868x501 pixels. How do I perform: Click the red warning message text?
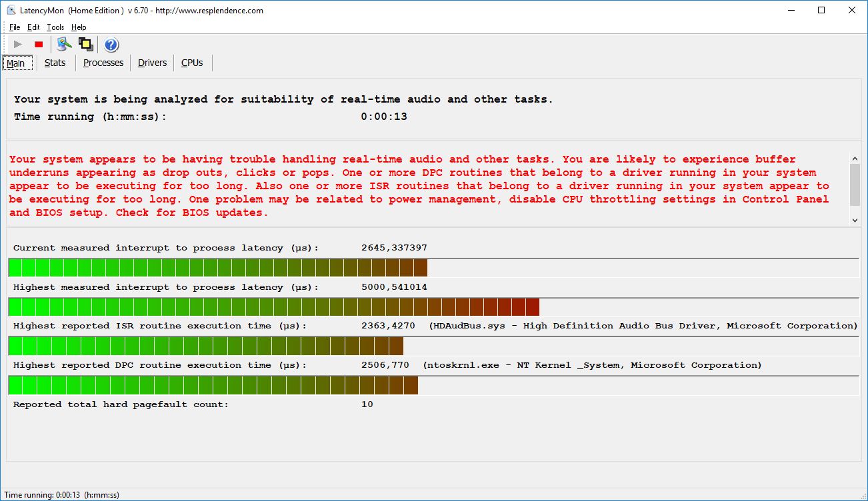tap(419, 186)
